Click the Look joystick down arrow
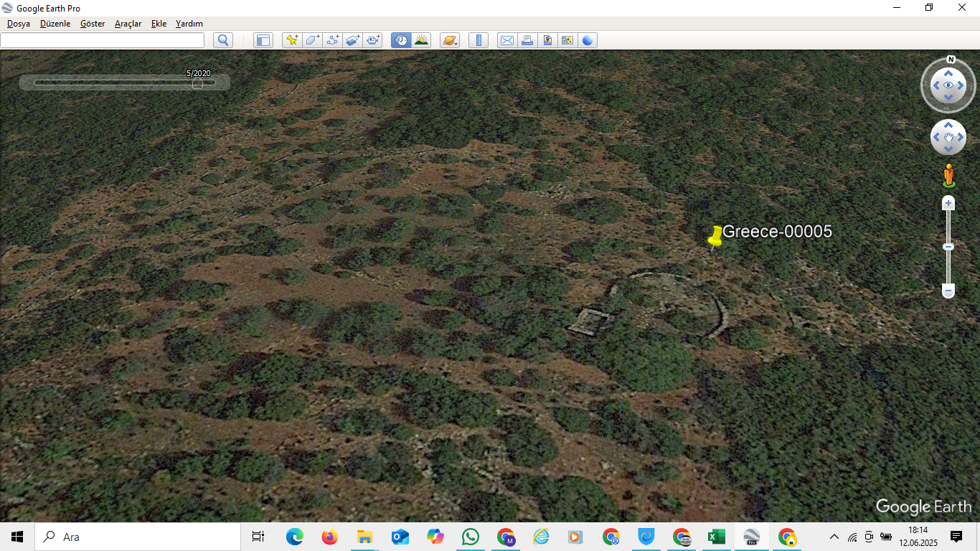Image resolution: width=980 pixels, height=551 pixels. tap(948, 99)
